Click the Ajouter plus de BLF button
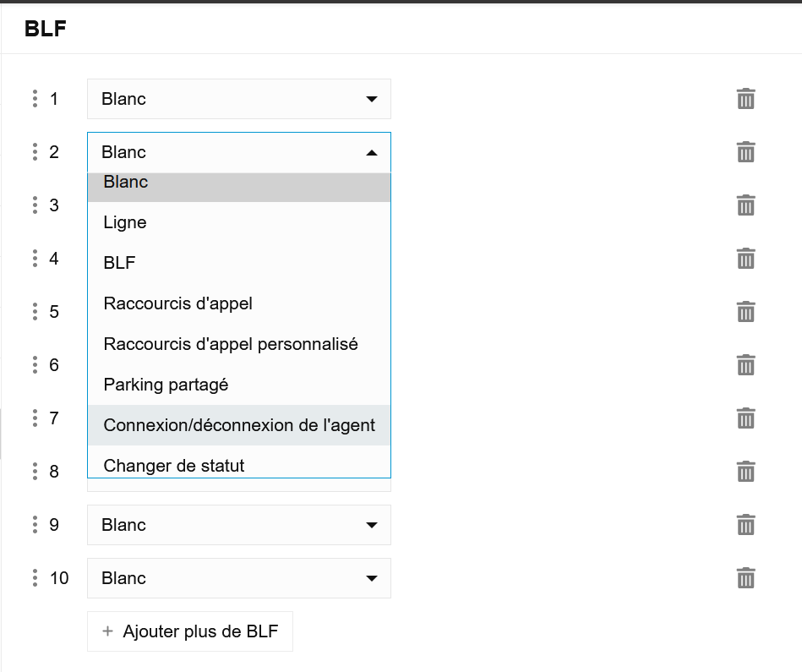The width and height of the screenshot is (802, 672). tap(190, 631)
